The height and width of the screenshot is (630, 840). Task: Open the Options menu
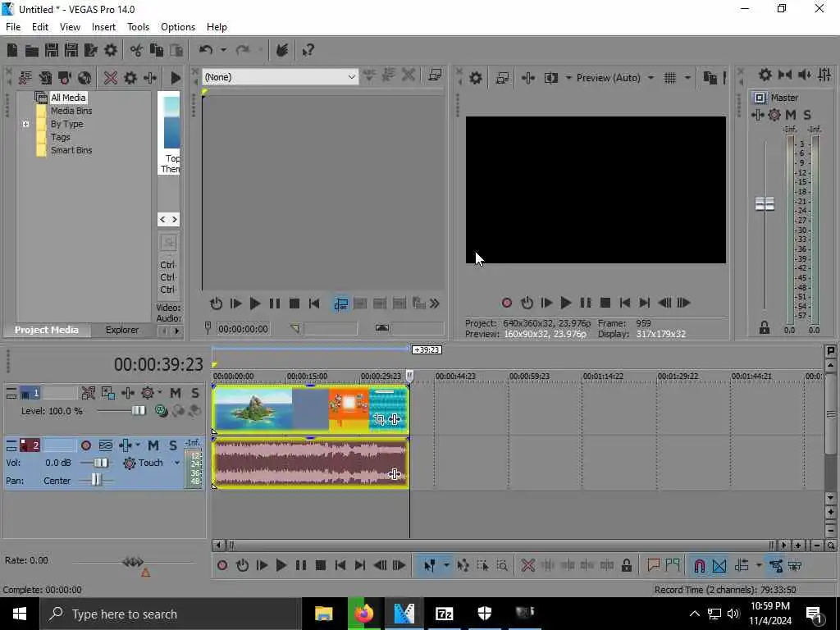pyautogui.click(x=178, y=27)
